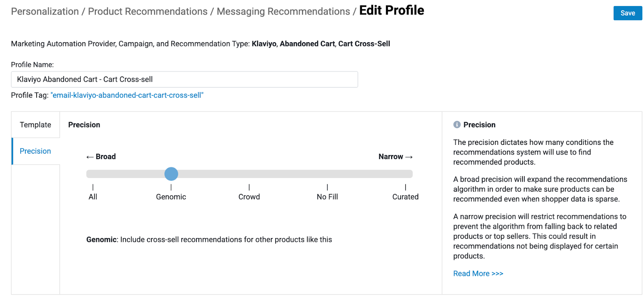Select the Curated slider position
Screen dimensions: 644x297
pos(405,174)
